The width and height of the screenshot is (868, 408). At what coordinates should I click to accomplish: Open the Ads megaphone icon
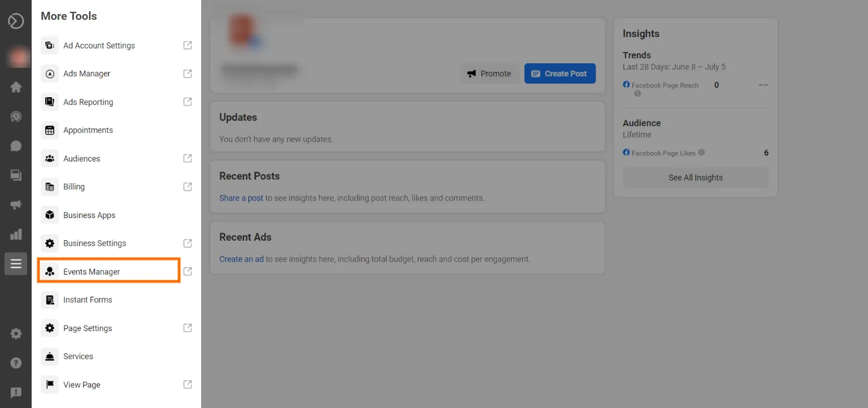click(15, 204)
